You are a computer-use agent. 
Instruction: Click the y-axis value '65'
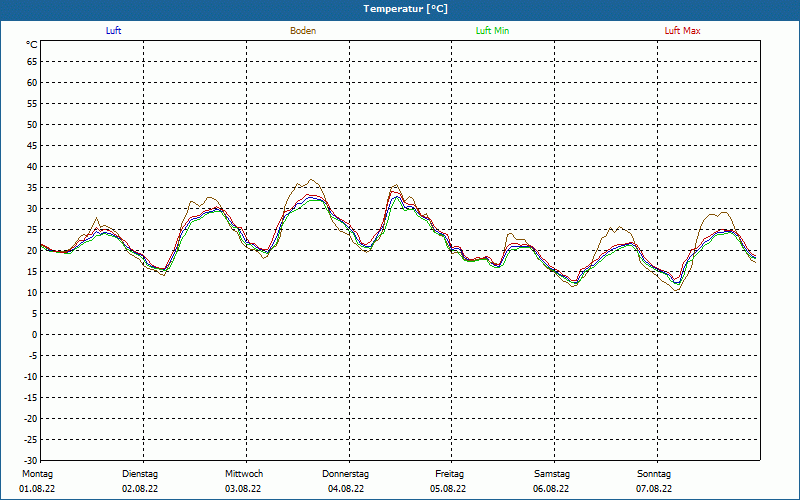pyautogui.click(x=32, y=61)
